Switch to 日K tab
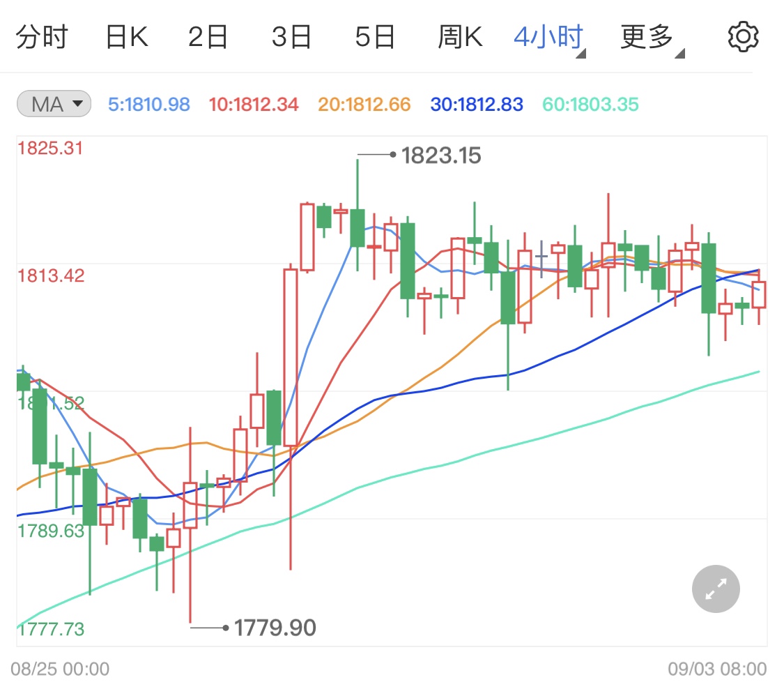 click(x=127, y=37)
